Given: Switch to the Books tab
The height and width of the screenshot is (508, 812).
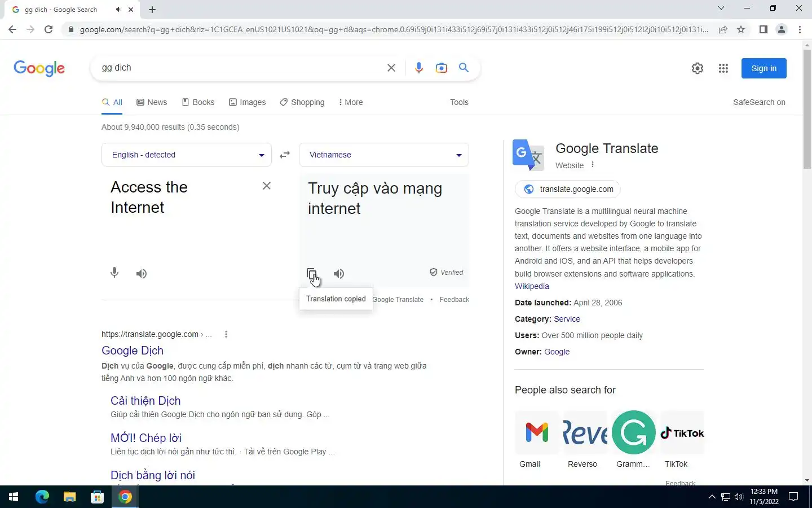Looking at the screenshot, I should tap(198, 102).
